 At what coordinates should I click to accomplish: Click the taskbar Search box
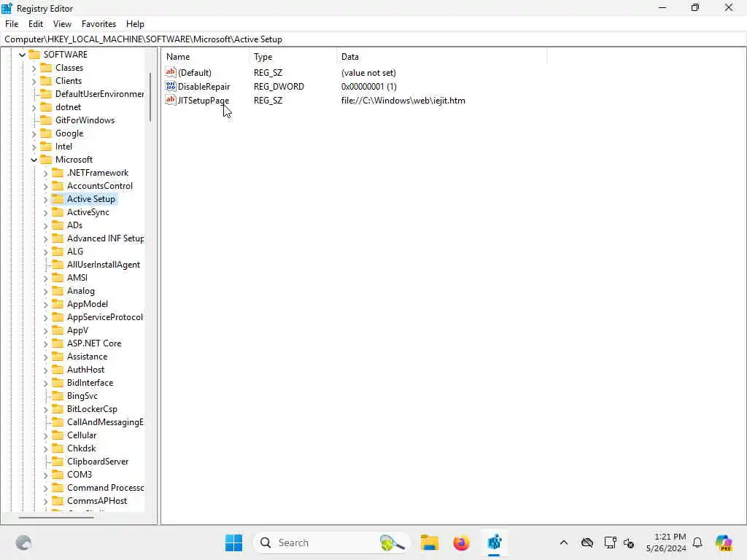332,542
